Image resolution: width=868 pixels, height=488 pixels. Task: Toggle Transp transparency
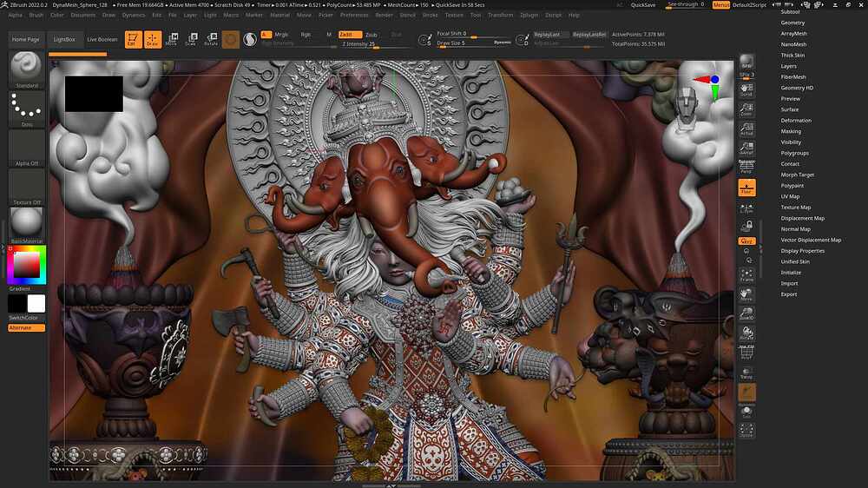tap(746, 373)
